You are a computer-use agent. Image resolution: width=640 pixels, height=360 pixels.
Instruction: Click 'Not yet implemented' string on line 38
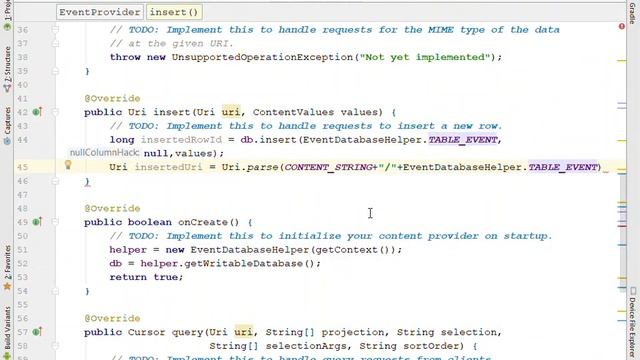[424, 57]
